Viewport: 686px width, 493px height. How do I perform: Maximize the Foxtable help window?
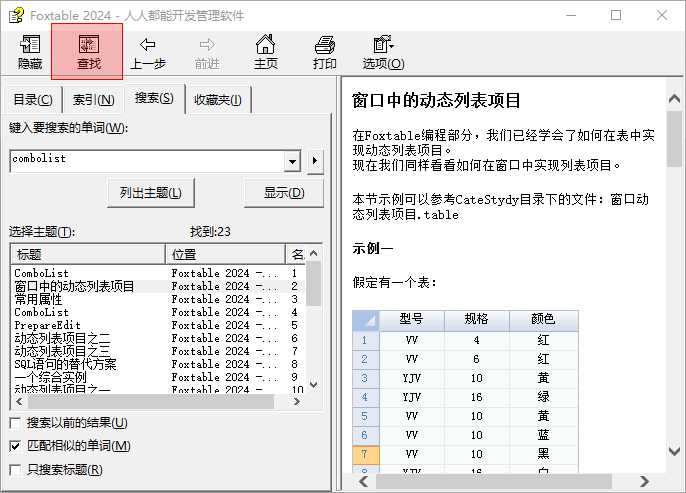tap(616, 15)
